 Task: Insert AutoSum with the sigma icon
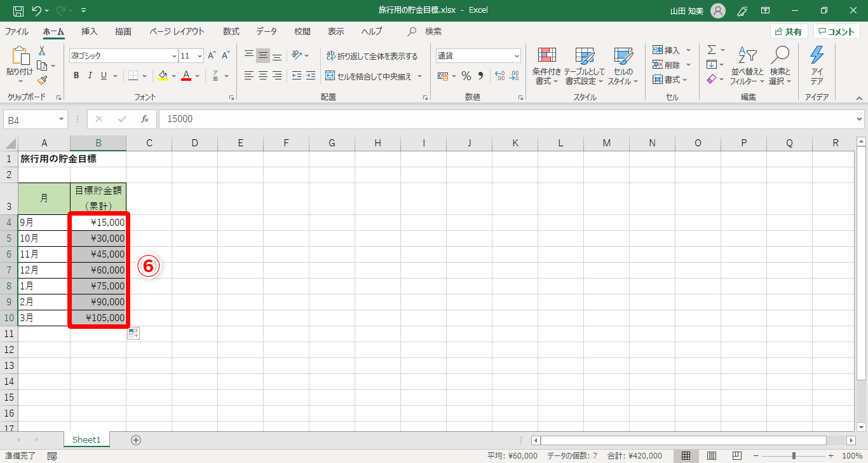pos(712,50)
